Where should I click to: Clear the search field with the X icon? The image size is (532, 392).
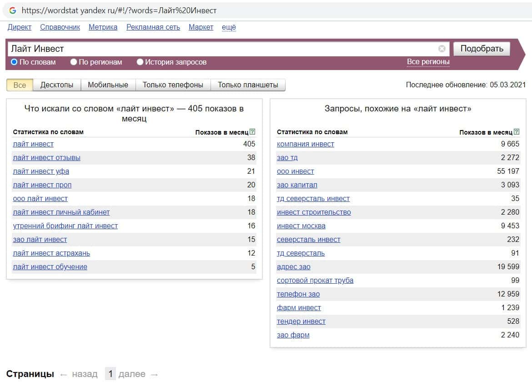tap(442, 49)
